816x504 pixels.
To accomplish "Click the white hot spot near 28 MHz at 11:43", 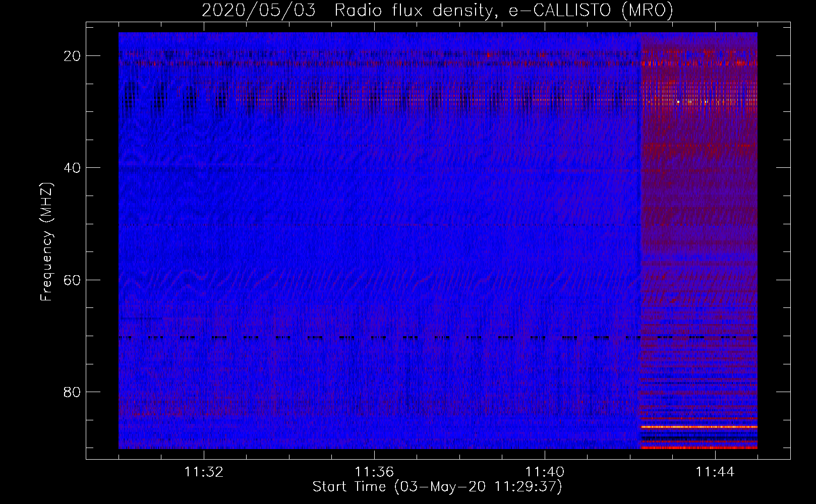I will 678,102.
